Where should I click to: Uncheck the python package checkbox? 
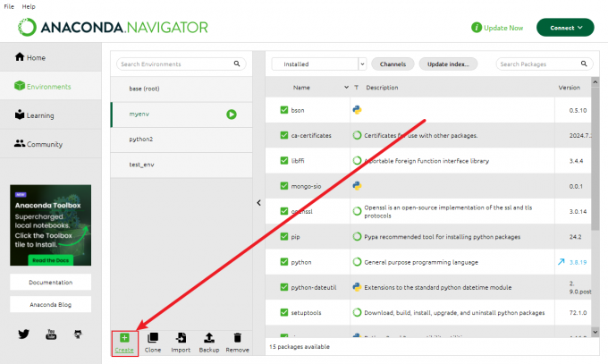(x=284, y=262)
